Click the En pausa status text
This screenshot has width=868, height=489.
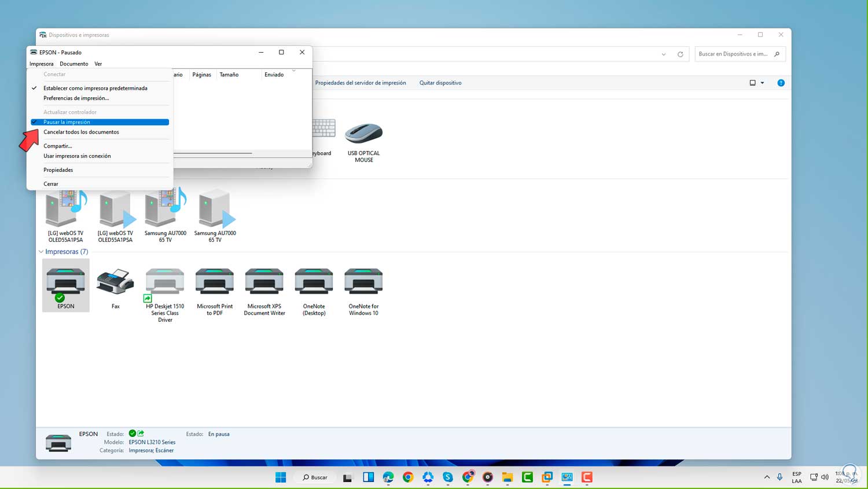click(219, 434)
